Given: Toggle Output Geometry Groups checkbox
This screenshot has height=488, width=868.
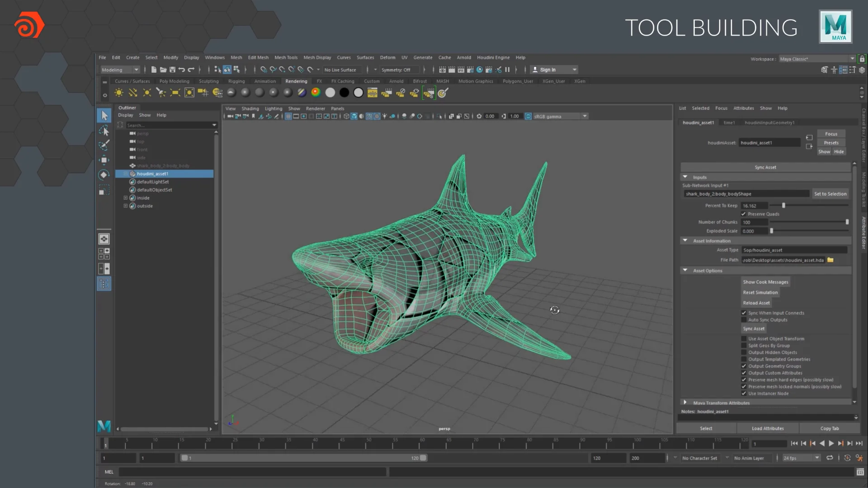Looking at the screenshot, I should [744, 366].
